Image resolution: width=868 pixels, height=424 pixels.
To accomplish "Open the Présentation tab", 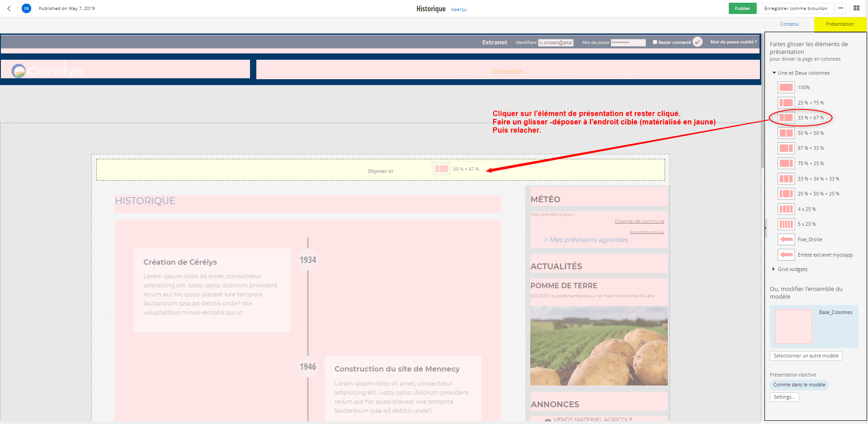I will tap(840, 24).
